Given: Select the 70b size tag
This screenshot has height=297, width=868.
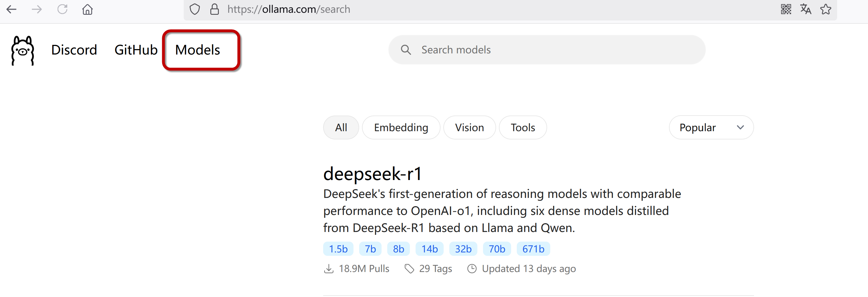Looking at the screenshot, I should [497, 249].
